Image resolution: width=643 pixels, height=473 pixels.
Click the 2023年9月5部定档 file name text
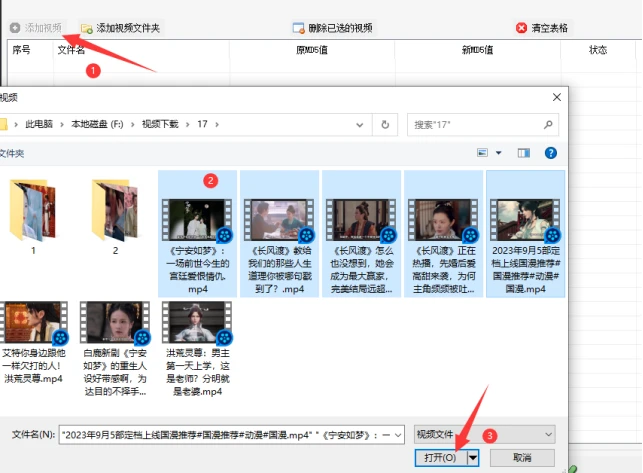(526, 270)
